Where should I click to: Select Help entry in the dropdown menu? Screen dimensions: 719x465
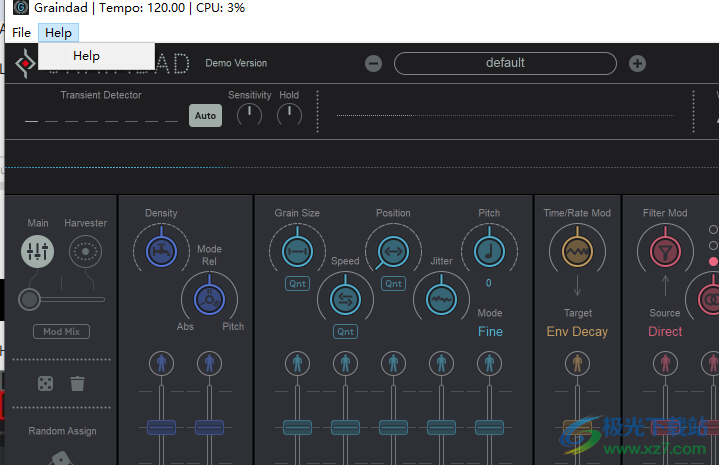coord(87,56)
